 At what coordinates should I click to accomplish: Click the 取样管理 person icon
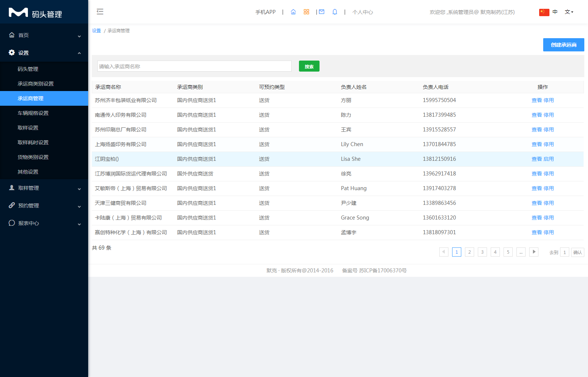point(12,188)
